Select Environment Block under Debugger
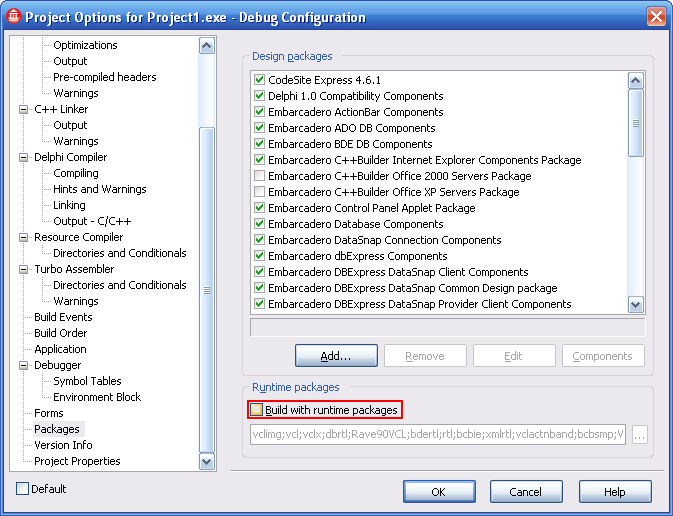Image resolution: width=673 pixels, height=516 pixels. (97, 397)
